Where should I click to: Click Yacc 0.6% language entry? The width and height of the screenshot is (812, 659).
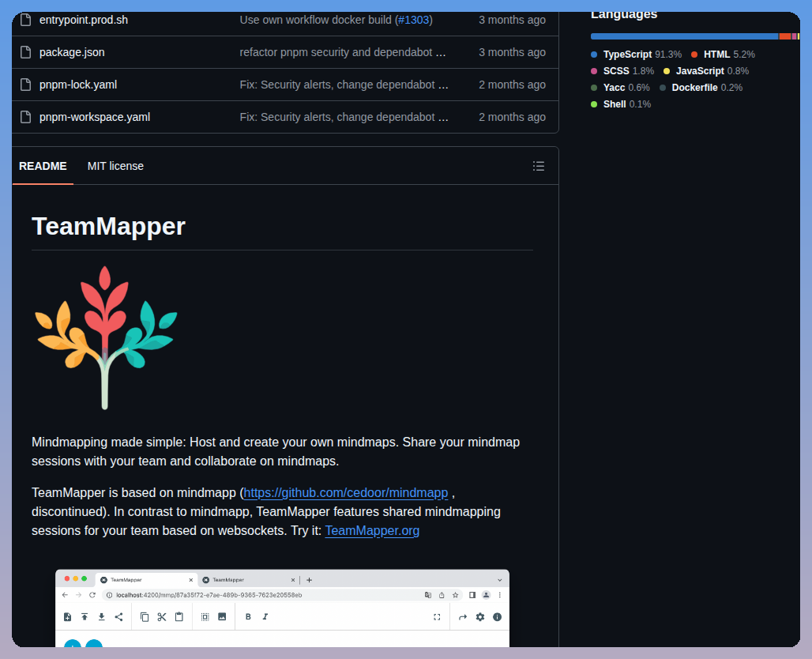tap(620, 88)
